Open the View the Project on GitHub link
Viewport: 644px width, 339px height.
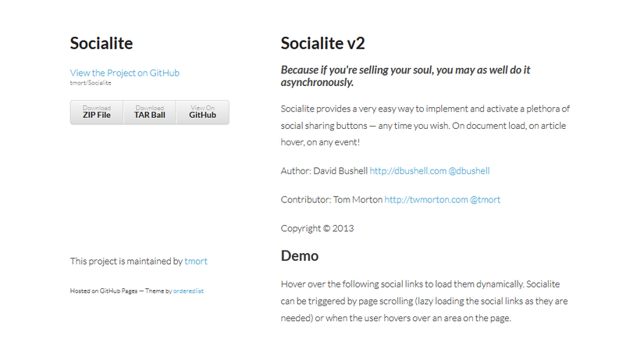pyautogui.click(x=124, y=73)
